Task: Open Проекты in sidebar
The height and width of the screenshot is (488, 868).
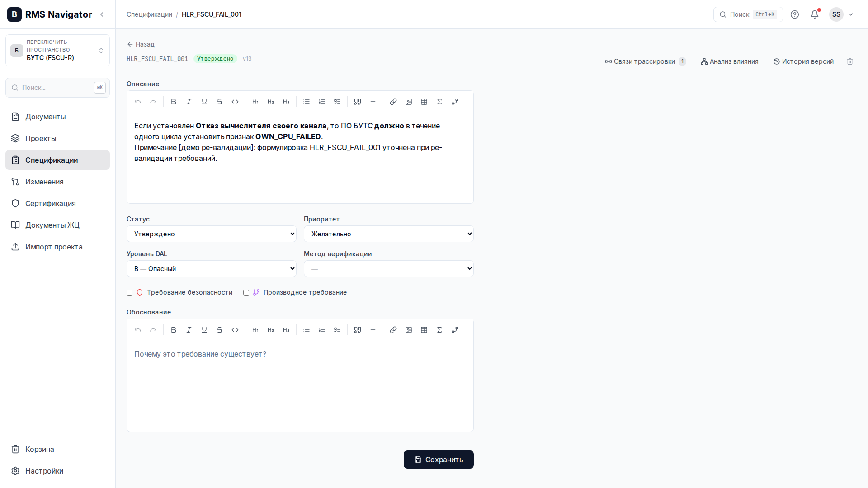Action: (57, 138)
